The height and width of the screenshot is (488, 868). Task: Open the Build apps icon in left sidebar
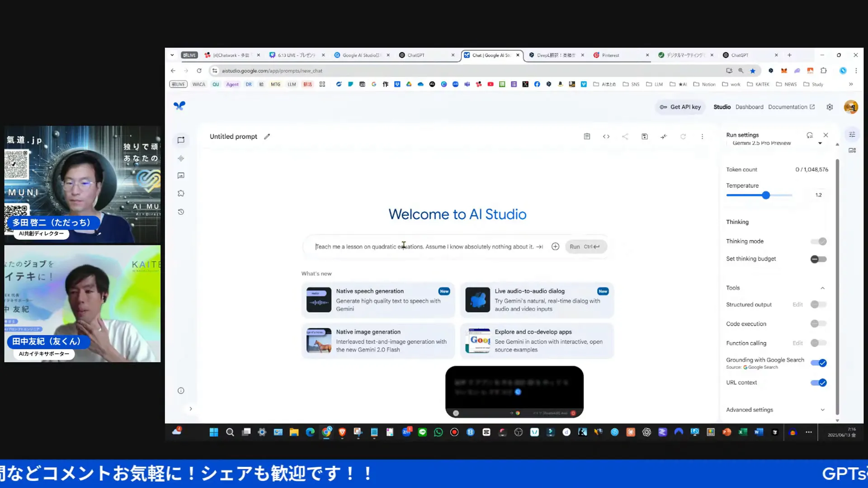click(181, 193)
